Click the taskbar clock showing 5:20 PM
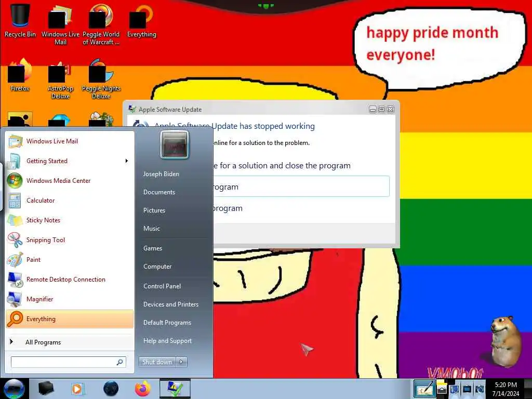This screenshot has width=532, height=399. tap(506, 389)
